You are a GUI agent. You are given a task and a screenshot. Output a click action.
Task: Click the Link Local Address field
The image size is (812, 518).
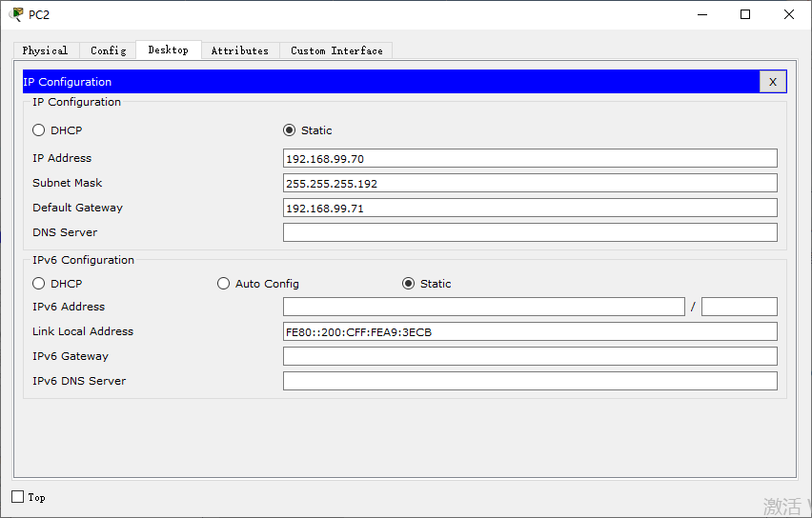(530, 331)
